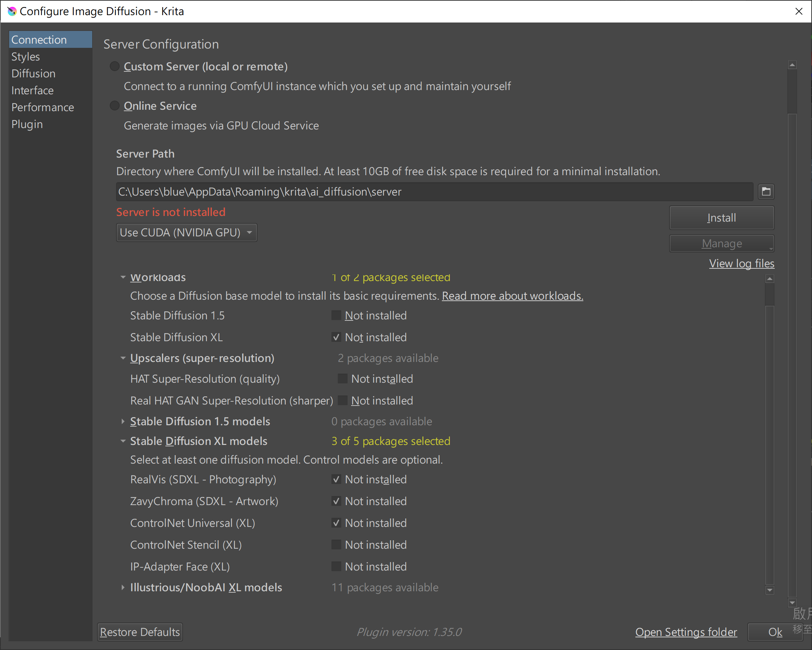This screenshot has height=650, width=812.
Task: Click 'Generate images via GPU Cloud Service' text
Action: tap(221, 126)
